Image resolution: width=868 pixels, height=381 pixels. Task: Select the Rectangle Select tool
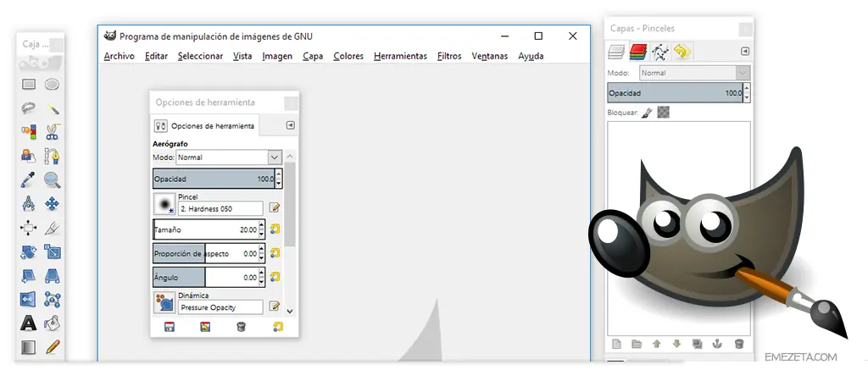point(28,84)
